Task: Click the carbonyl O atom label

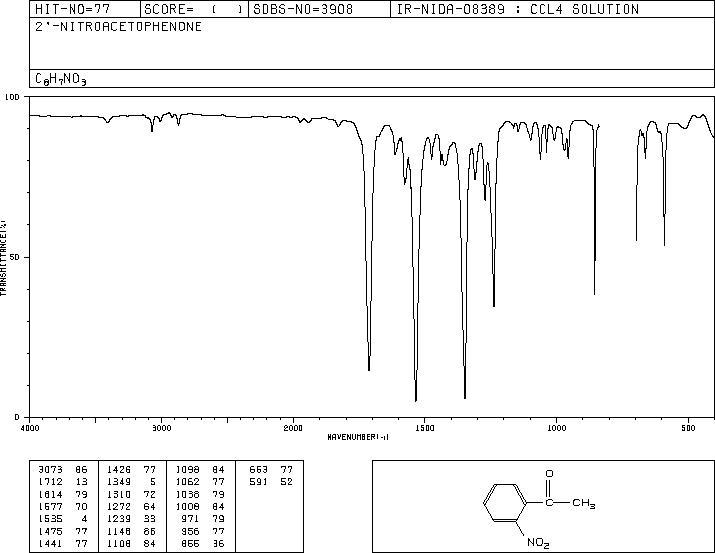Action: [x=549, y=474]
